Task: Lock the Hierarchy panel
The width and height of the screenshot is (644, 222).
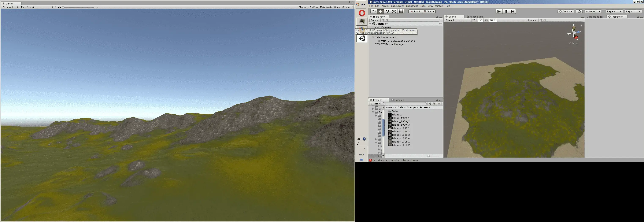Action: point(437,17)
